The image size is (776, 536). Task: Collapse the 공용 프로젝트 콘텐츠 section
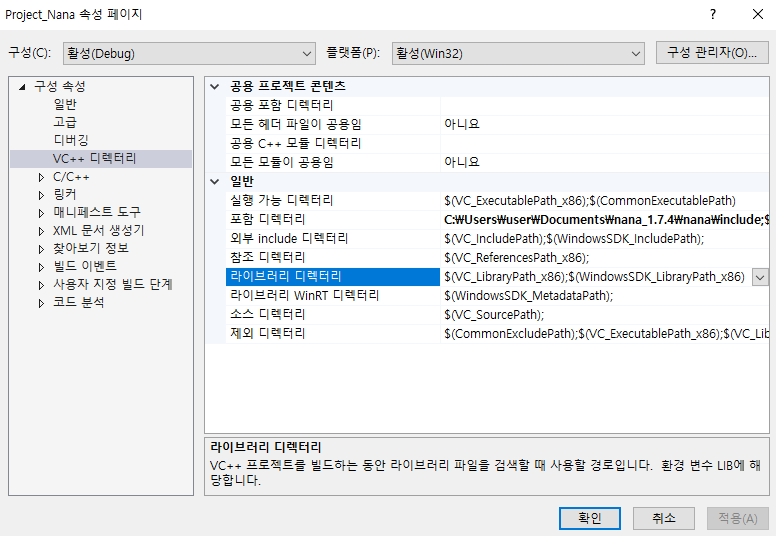click(215, 87)
